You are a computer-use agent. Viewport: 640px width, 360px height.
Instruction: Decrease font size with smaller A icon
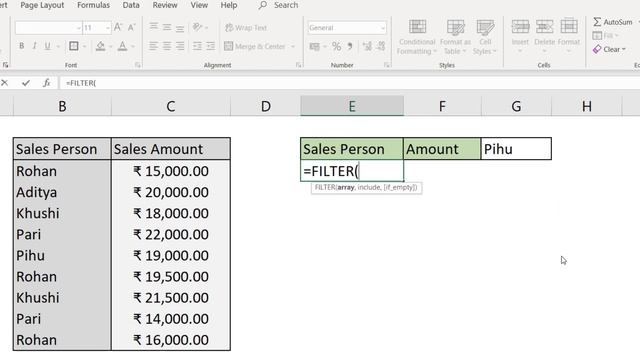[x=131, y=28]
